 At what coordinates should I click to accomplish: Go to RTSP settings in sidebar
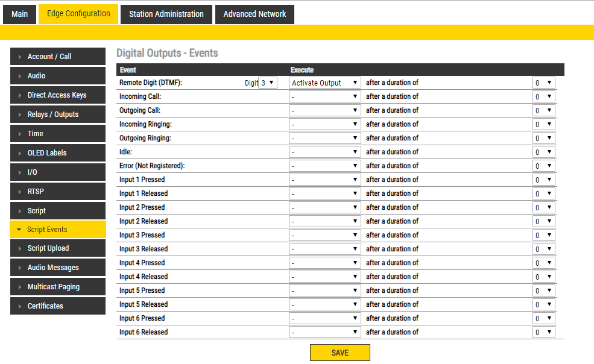point(58,192)
